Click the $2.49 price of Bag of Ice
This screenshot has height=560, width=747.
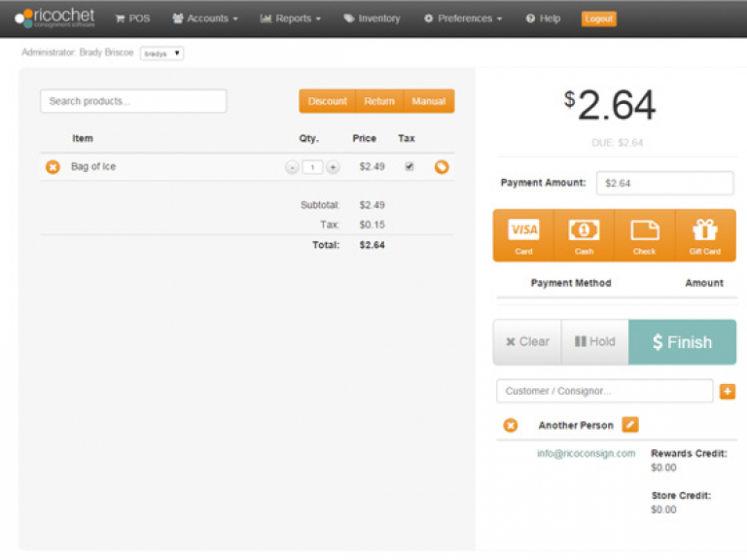373,166
